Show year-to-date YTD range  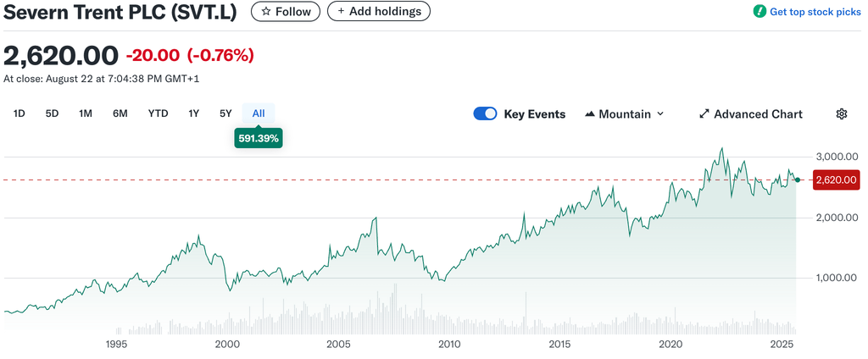pyautogui.click(x=158, y=113)
